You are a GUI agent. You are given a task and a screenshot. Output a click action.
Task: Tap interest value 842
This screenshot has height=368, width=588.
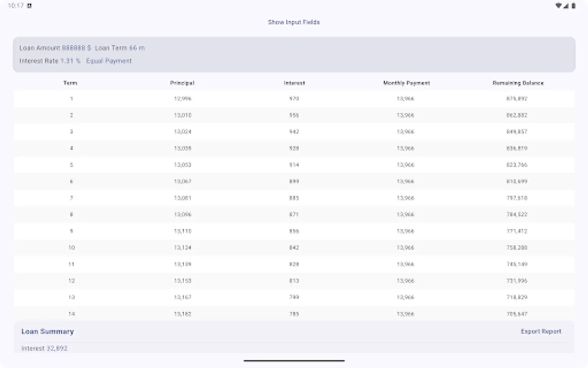(x=294, y=248)
